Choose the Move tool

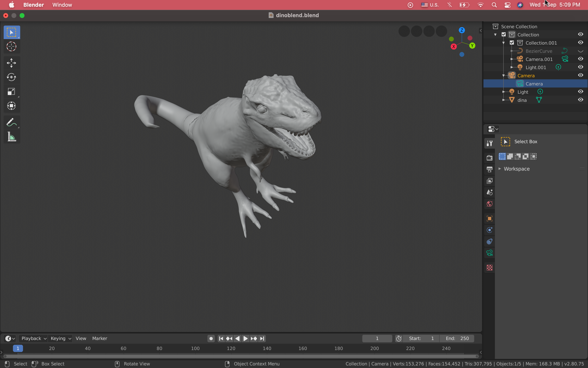point(11,63)
